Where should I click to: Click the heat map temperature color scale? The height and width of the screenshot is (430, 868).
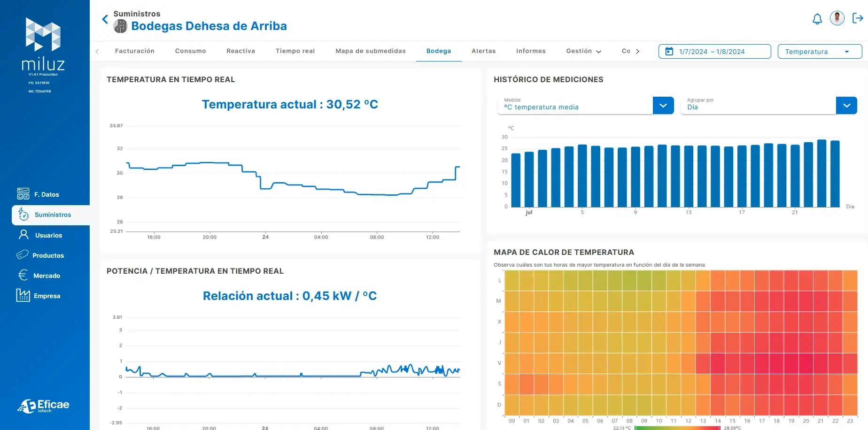(677, 428)
